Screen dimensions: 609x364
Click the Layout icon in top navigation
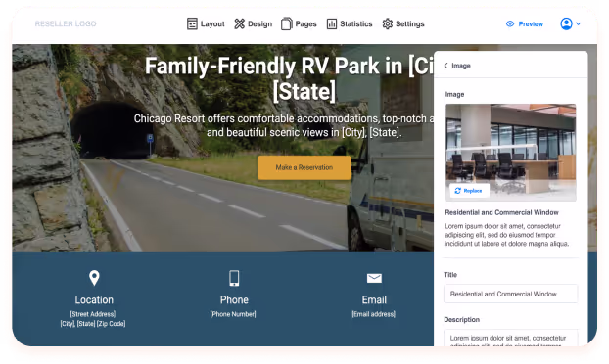192,23
